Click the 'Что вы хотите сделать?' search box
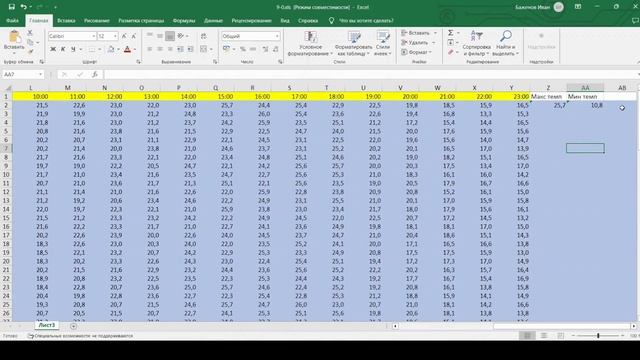640x360 pixels. coord(367,20)
